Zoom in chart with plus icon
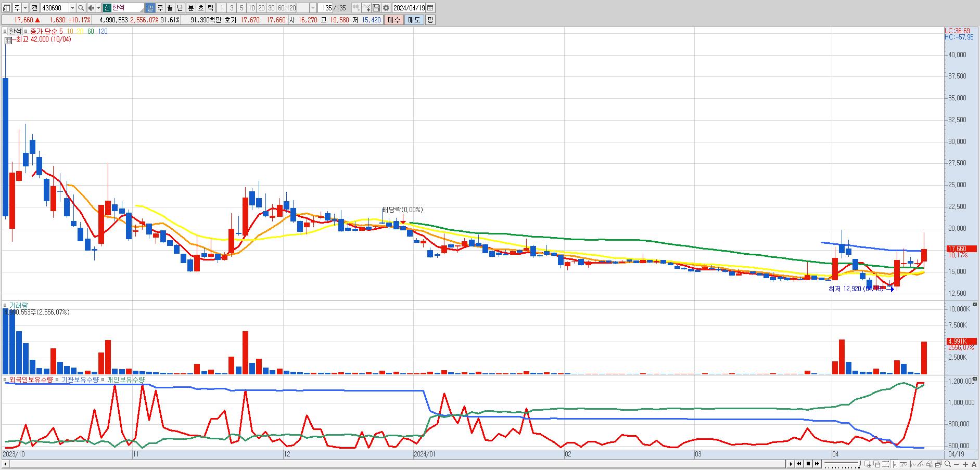Image resolution: width=980 pixels, height=470 pixels. tap(965, 464)
